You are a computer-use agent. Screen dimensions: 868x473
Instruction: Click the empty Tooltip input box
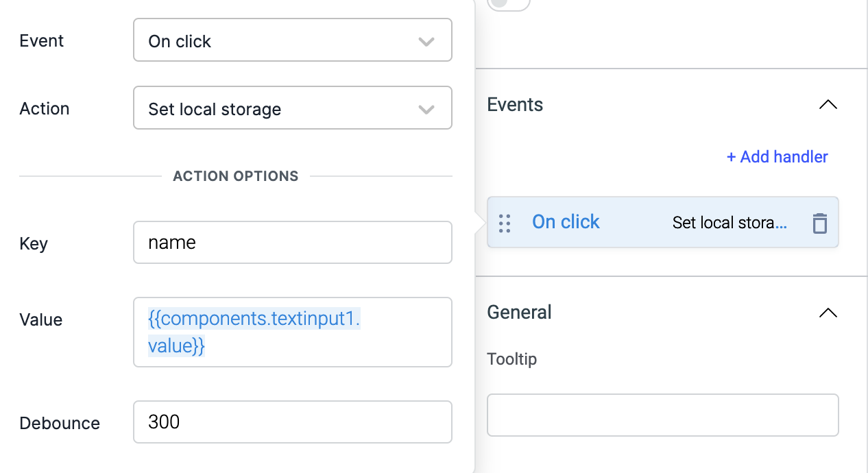tap(662, 415)
